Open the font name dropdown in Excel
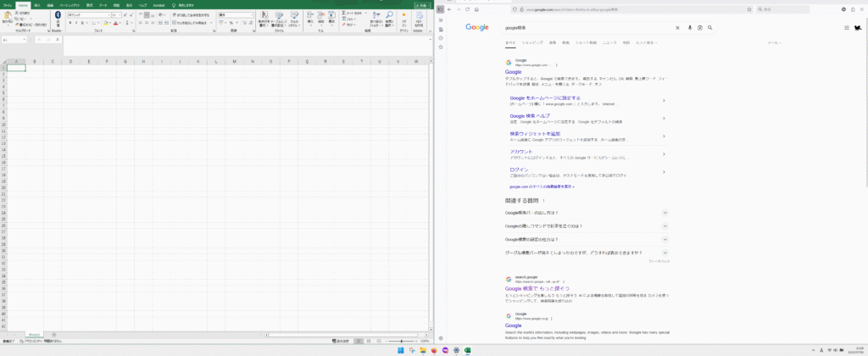Screen dimensions: 868x356 tap(108, 15)
